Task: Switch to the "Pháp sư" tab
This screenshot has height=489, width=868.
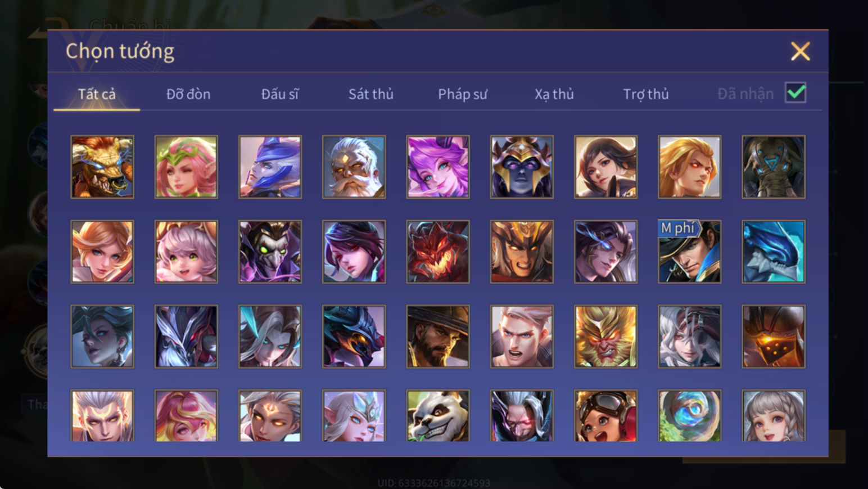Action: coord(463,94)
